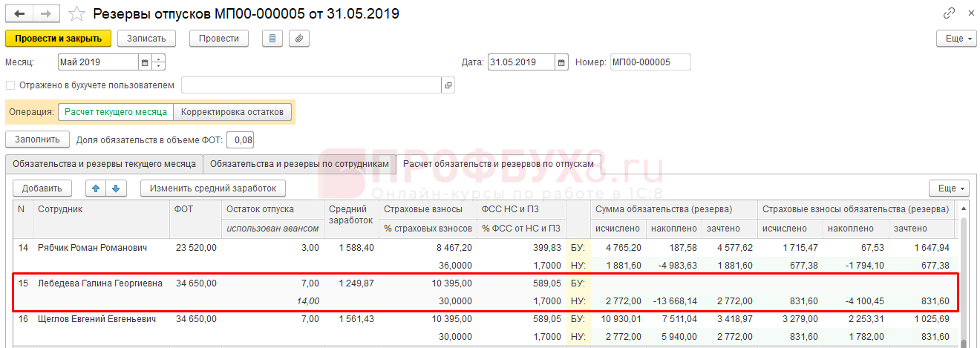Select the Сумма обязательства (резерва) header
This screenshot has height=348, width=980.
point(673,209)
